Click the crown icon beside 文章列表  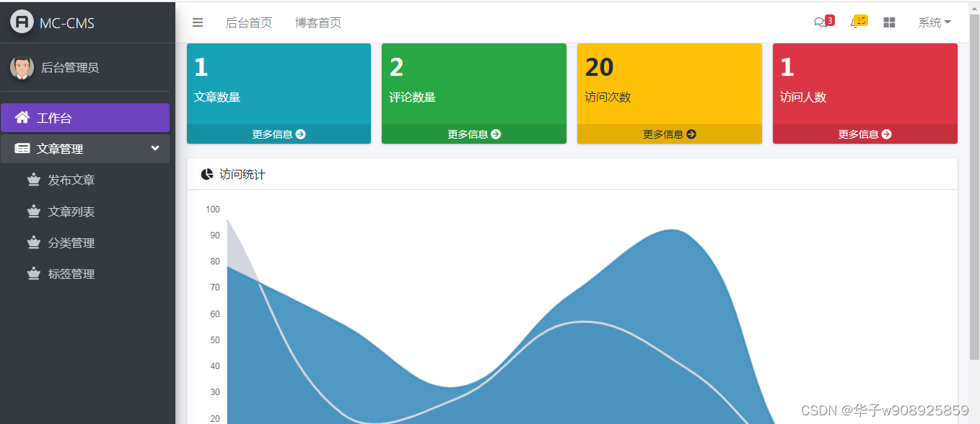point(33,212)
